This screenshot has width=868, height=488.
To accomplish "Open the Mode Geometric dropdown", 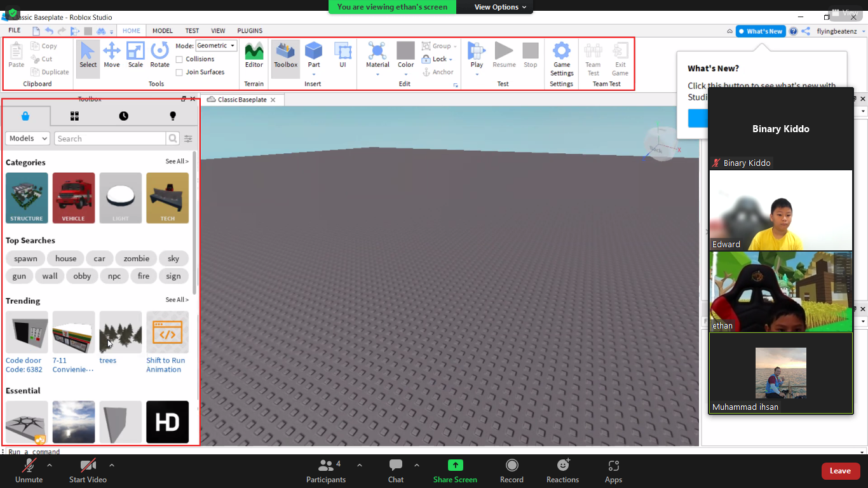I will click(x=216, y=46).
